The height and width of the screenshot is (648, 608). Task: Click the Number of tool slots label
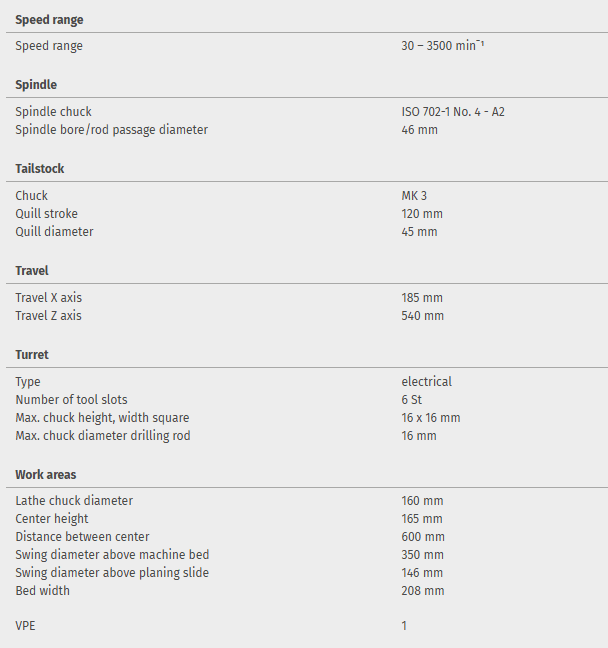[71, 400]
